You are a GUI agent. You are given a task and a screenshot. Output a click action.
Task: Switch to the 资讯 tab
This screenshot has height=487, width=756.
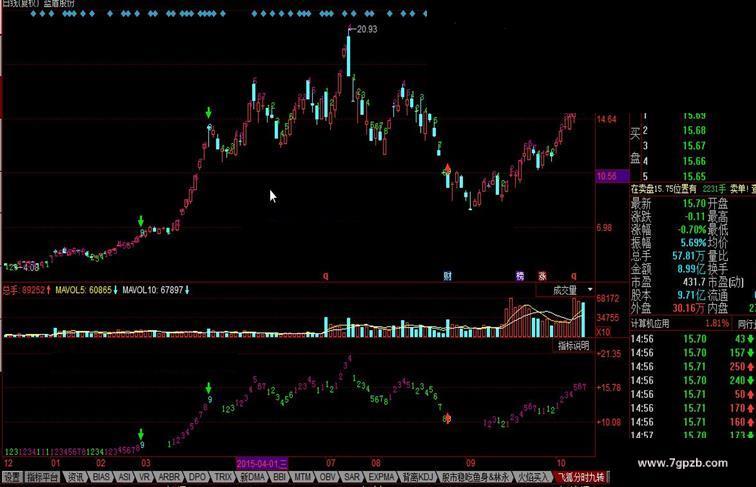point(75,477)
